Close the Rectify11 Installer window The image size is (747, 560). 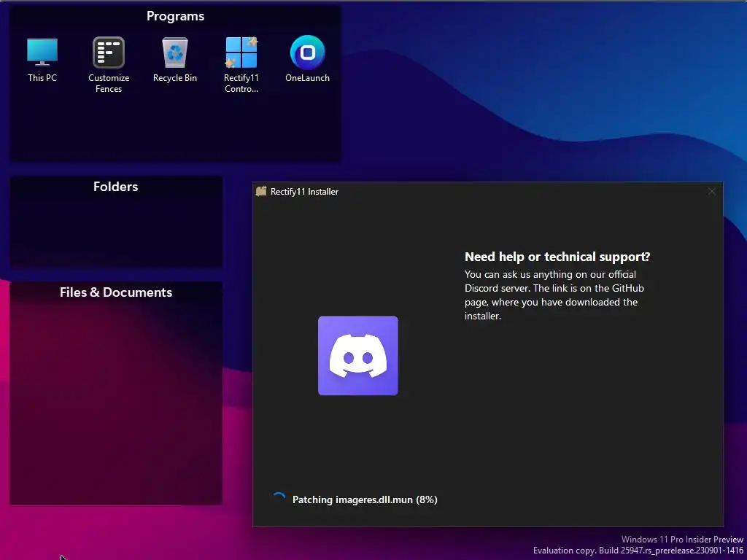tap(711, 192)
